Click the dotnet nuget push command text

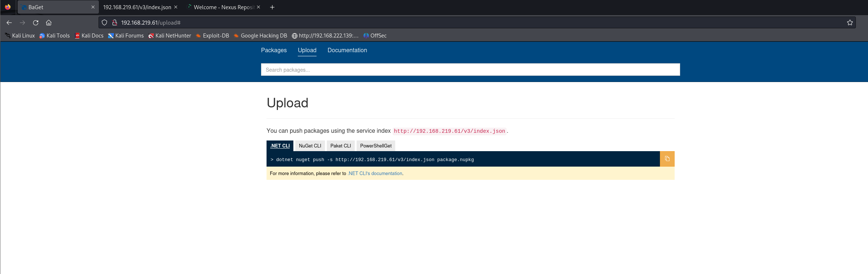375,160
